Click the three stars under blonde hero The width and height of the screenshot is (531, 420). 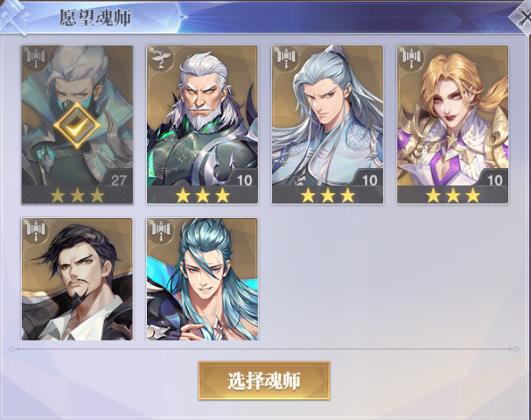(x=453, y=196)
